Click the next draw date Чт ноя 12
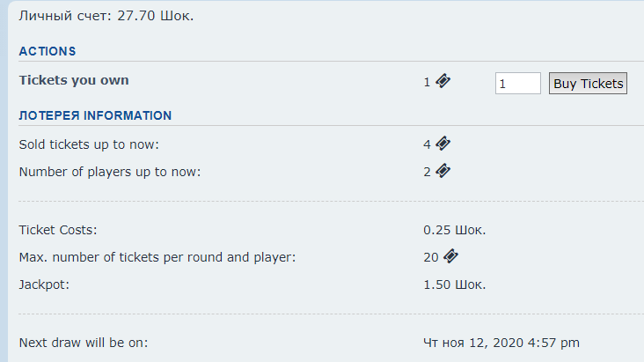The image size is (644, 362). (501, 342)
